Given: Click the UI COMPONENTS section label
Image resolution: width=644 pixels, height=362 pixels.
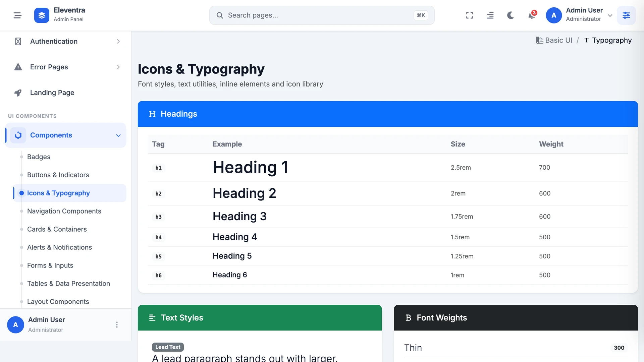Looking at the screenshot, I should click(32, 116).
